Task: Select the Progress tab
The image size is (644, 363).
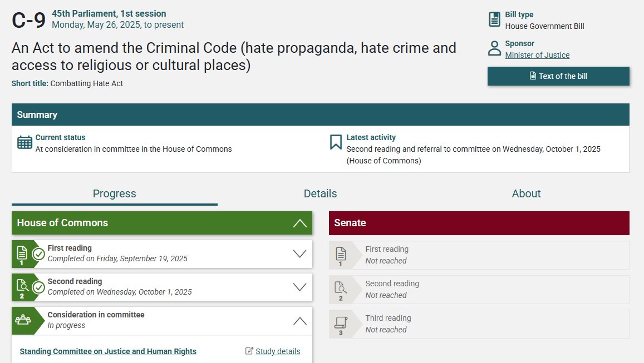Action: 114,193
